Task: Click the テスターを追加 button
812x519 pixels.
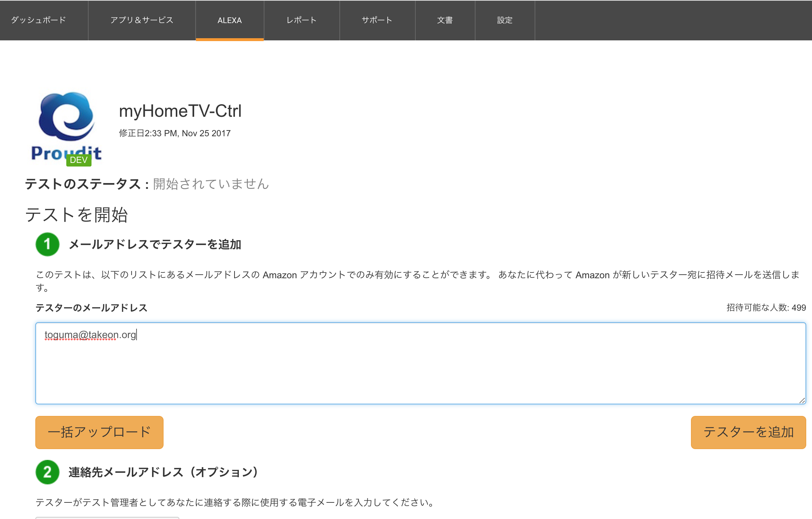Action: 748,432
